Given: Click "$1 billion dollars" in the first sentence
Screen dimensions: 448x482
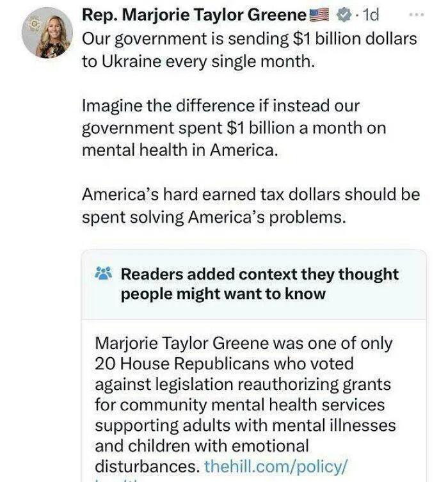Looking at the screenshot, I should (x=354, y=39).
